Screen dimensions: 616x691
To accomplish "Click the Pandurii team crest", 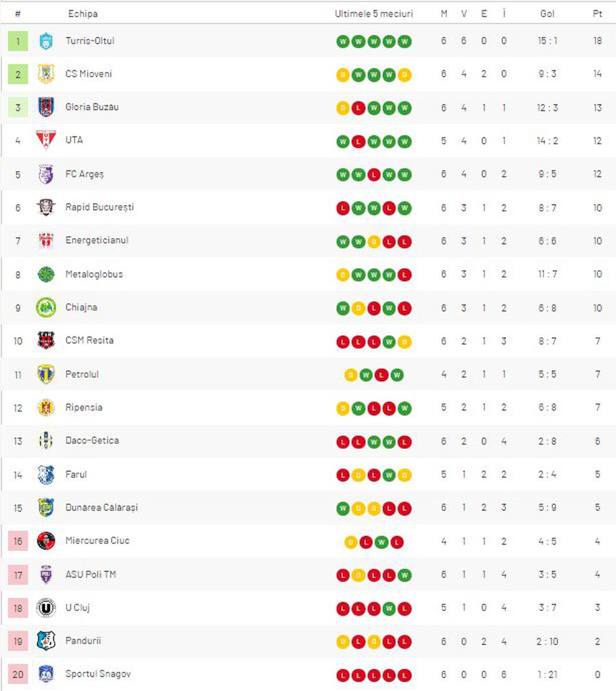I will [x=46, y=641].
